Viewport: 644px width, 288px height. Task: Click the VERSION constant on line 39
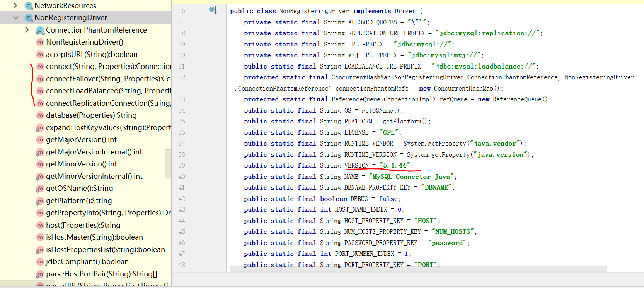coord(357,165)
